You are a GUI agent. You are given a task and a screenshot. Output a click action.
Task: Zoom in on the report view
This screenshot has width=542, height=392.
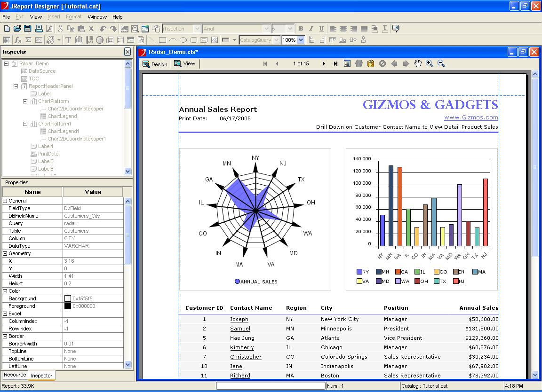430,63
